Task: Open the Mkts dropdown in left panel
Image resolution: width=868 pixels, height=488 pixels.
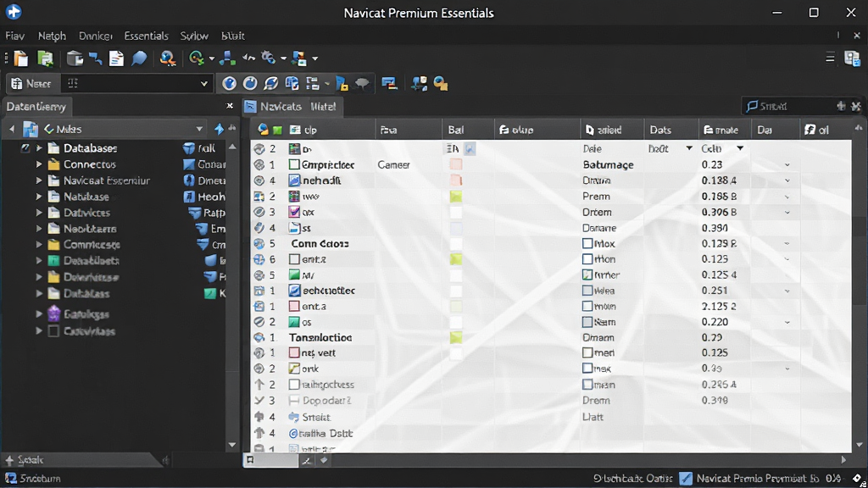Action: pos(199,129)
